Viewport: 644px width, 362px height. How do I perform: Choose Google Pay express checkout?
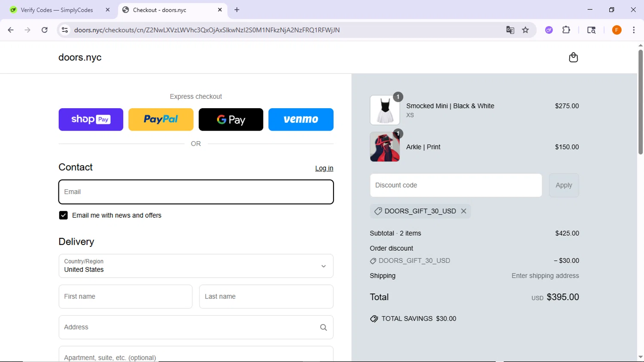point(231,119)
